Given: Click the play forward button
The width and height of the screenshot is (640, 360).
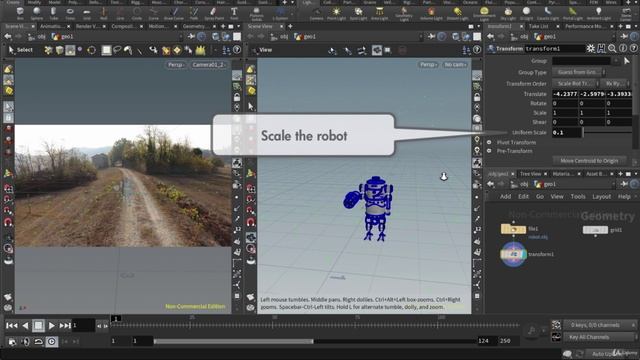Looking at the screenshot, I should (51, 325).
